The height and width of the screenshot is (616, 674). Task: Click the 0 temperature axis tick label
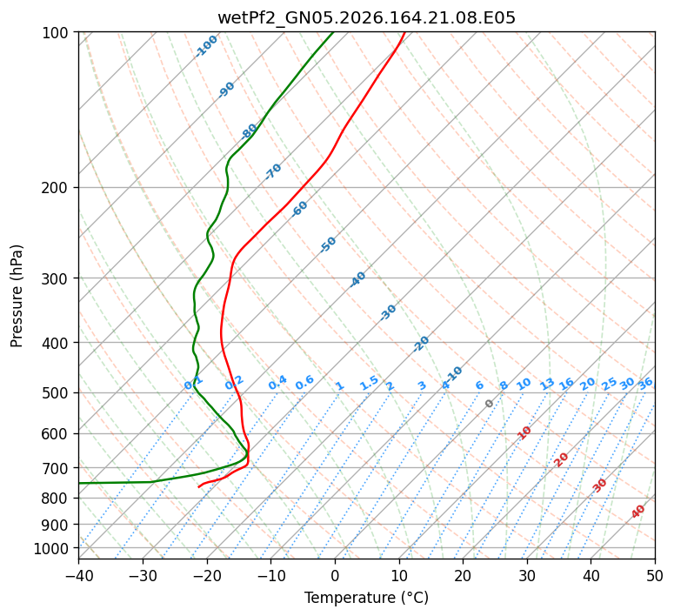pyautogui.click(x=335, y=575)
